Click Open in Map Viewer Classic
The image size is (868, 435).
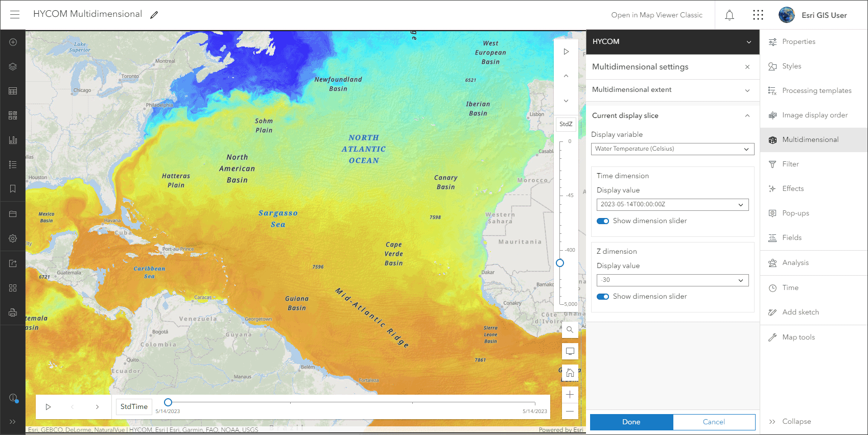[656, 15]
